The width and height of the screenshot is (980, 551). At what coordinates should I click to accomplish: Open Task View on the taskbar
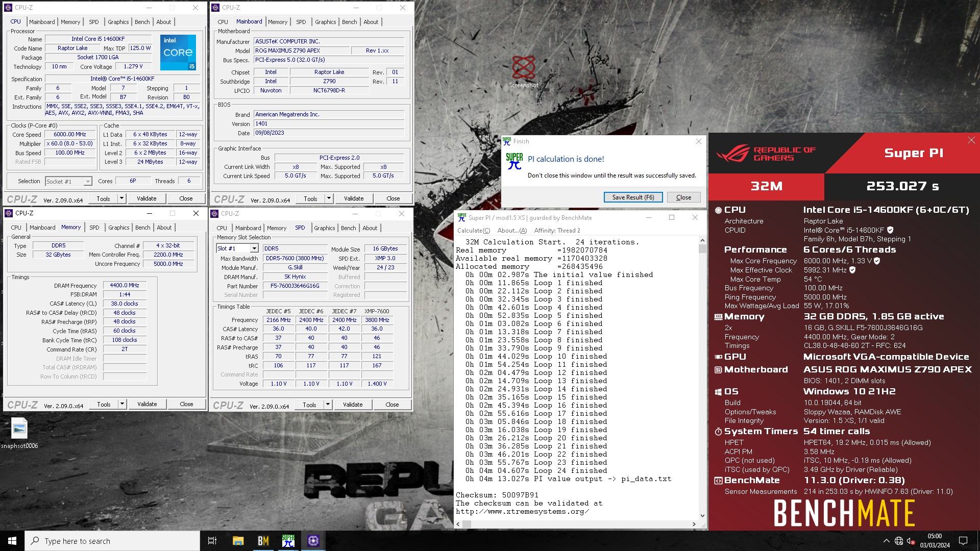(x=212, y=541)
